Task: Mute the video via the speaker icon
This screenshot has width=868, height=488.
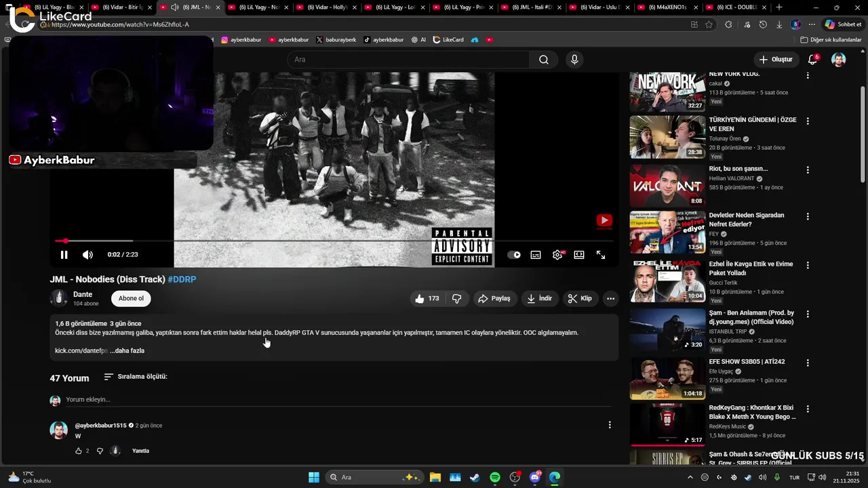Action: pyautogui.click(x=87, y=255)
